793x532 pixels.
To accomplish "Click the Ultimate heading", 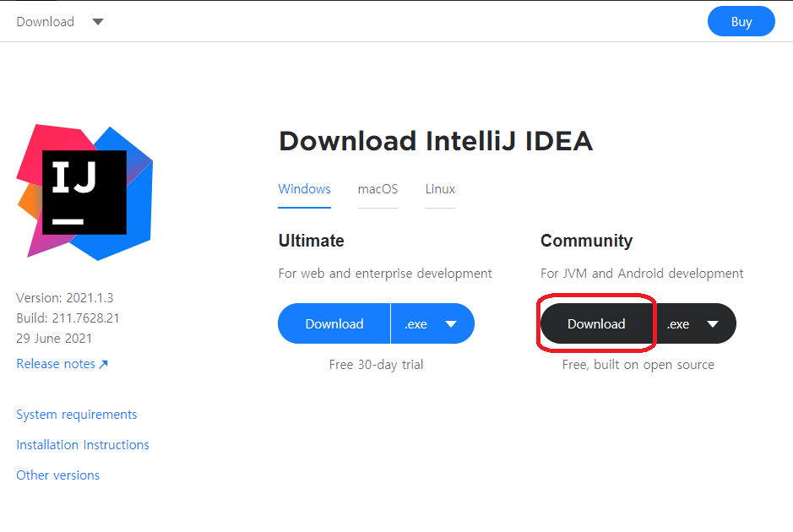I will coord(311,241).
